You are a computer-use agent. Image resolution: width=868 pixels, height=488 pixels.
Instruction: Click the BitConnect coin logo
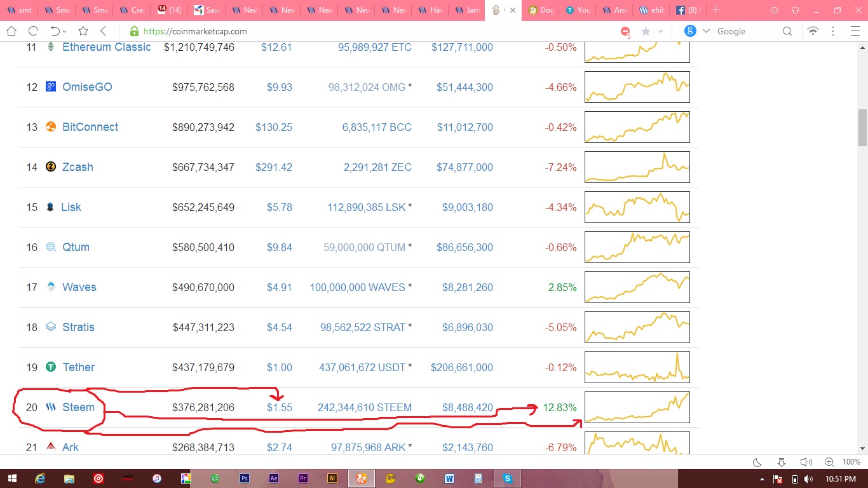coord(51,127)
